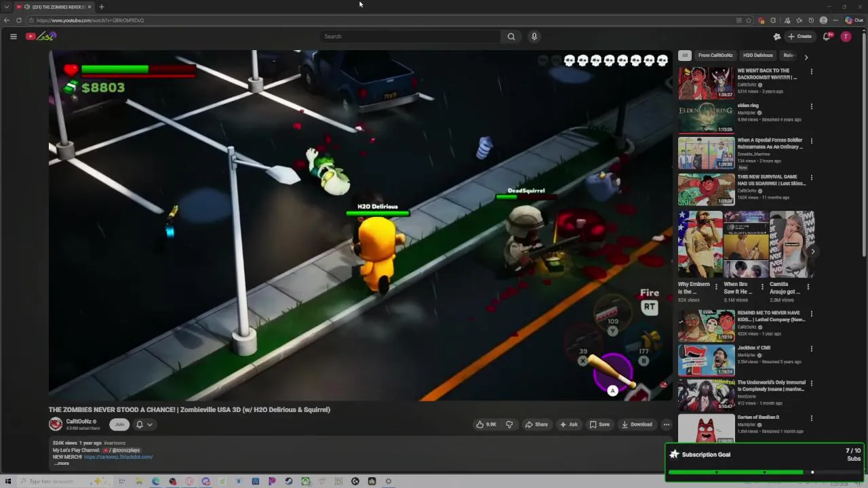868x488 pixels.
Task: Open options for Why Eminem short
Action: (x=716, y=287)
